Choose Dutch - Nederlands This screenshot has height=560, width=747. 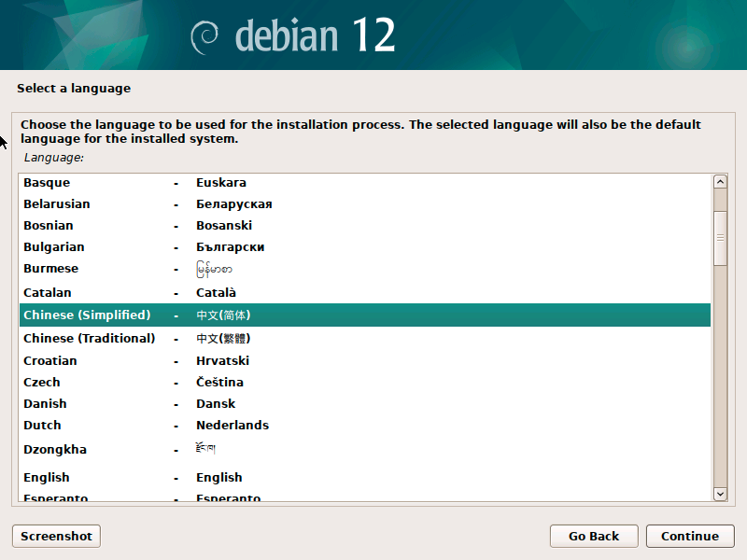pos(365,426)
